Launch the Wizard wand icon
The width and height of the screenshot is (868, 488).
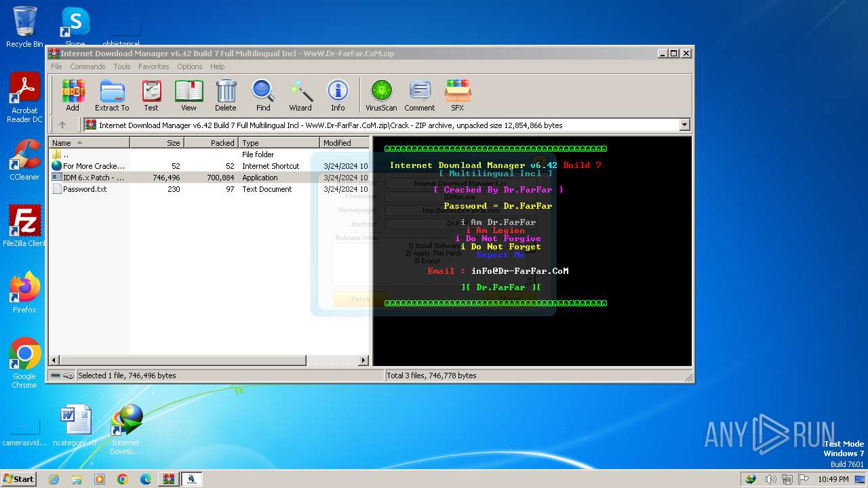click(300, 96)
